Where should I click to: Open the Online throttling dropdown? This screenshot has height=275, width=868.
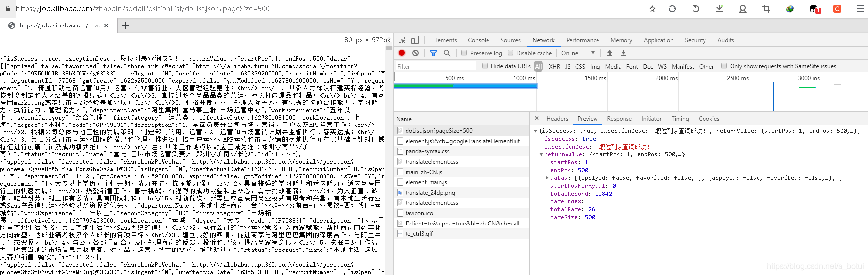(578, 53)
